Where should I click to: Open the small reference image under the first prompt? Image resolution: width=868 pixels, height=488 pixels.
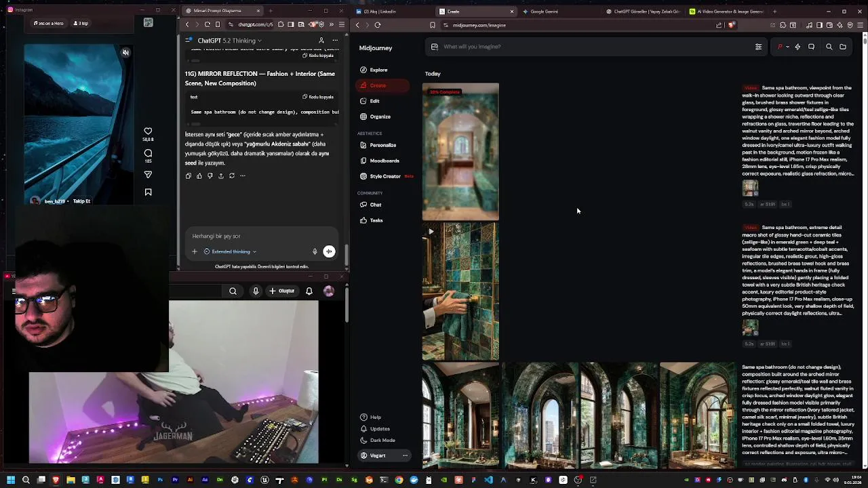pos(750,188)
